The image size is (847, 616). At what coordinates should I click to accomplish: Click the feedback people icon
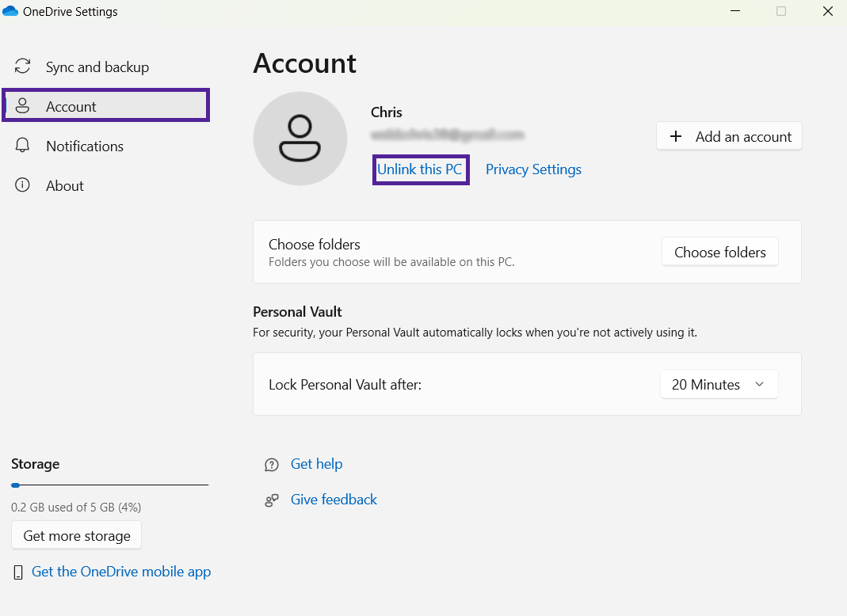(x=271, y=500)
